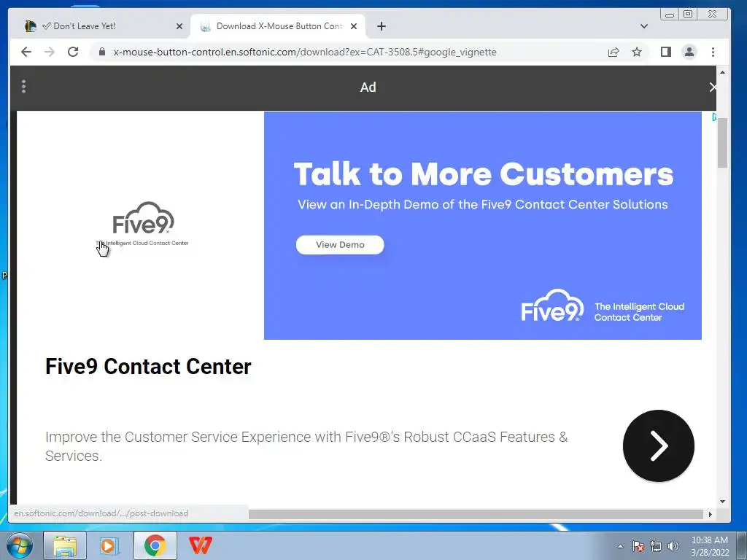Click the forward navigation arrow
This screenshot has height=560, width=747.
[50, 52]
